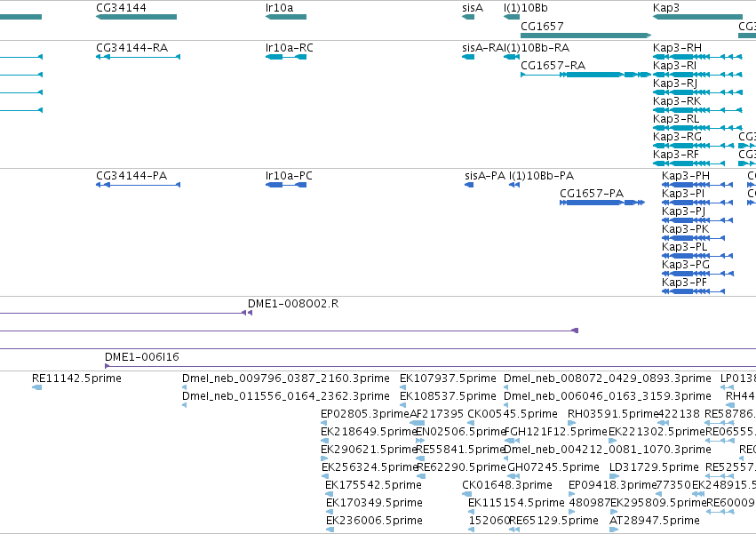Click the Kap3-PH CDS feature
This screenshot has height=534, width=756.
point(697,185)
